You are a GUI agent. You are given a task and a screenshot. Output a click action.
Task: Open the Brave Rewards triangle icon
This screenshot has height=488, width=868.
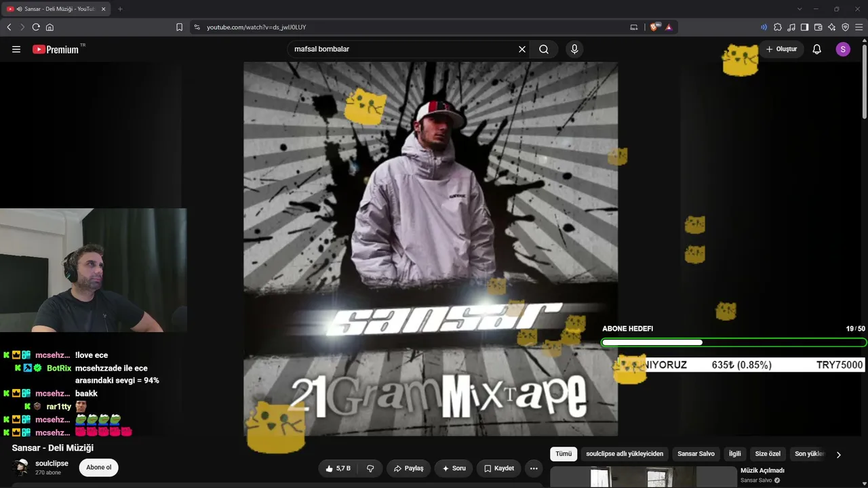669,27
